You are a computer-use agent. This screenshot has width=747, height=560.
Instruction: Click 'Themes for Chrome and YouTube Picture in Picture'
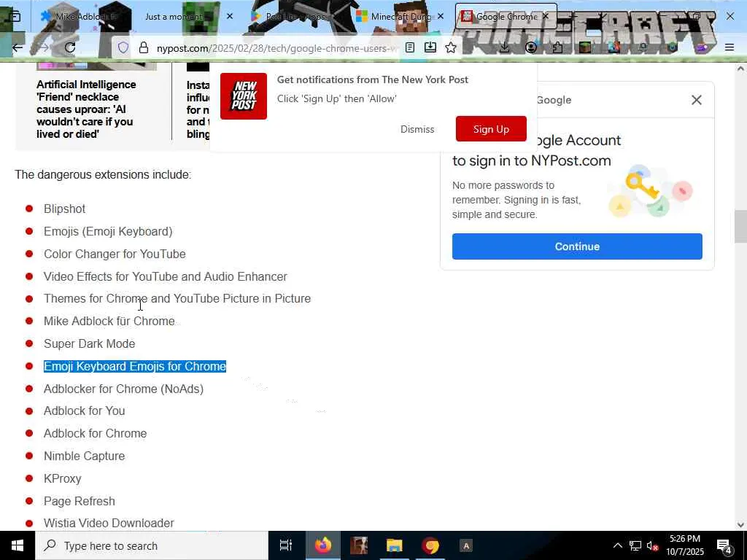pos(177,298)
